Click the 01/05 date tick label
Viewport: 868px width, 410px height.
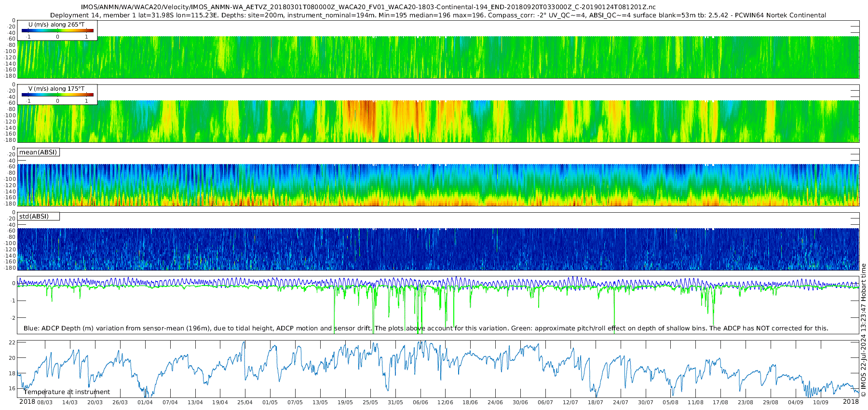[x=270, y=402]
